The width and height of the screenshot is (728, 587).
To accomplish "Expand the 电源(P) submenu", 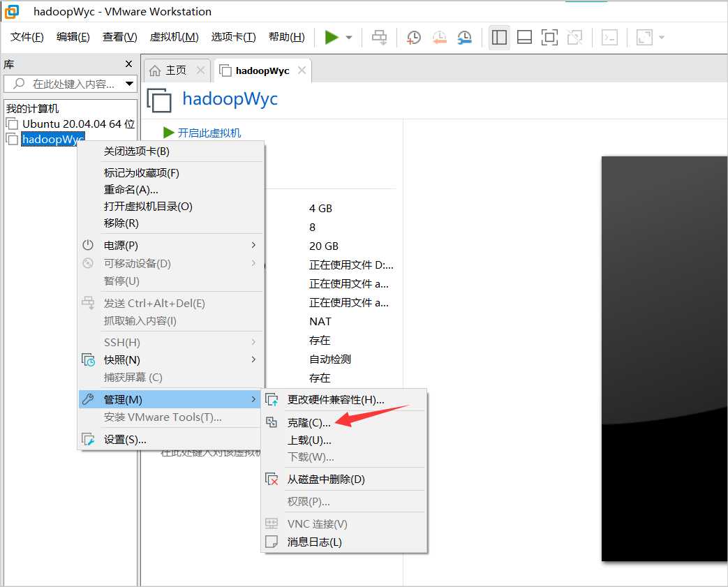I will point(171,245).
